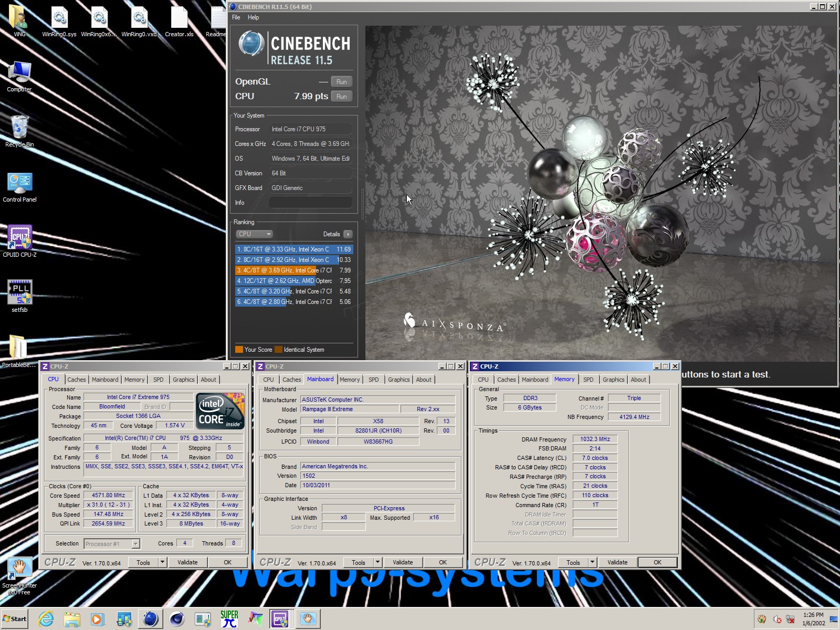The image size is (840, 630).
Task: Expand Tools dropdown arrow in right CPU-Z
Action: [x=592, y=562]
